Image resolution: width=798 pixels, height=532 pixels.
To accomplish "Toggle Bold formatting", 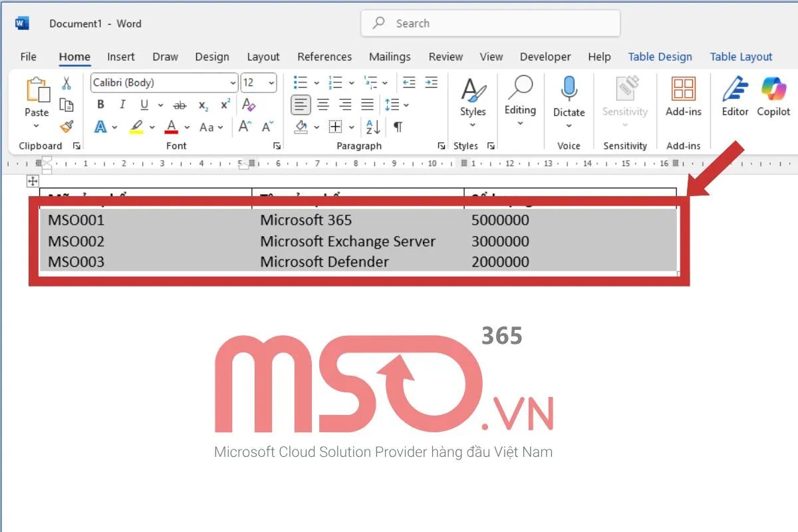I will pos(100,104).
